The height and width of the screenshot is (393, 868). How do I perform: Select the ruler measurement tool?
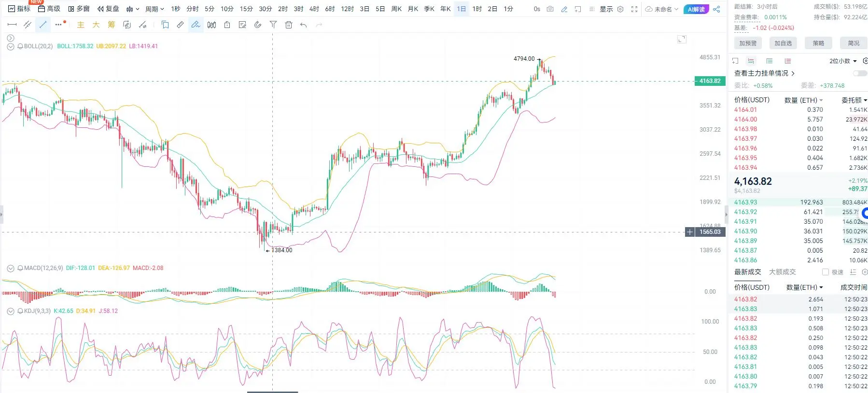pos(180,25)
